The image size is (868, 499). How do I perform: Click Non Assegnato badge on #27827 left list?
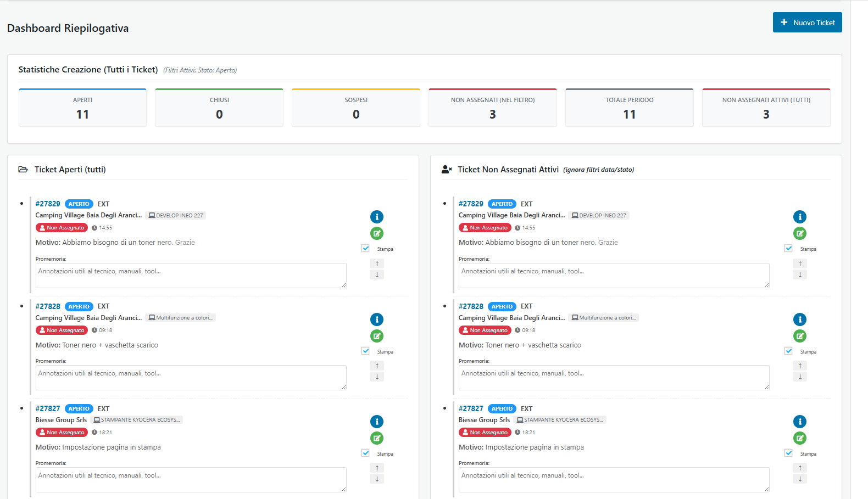[x=62, y=433]
